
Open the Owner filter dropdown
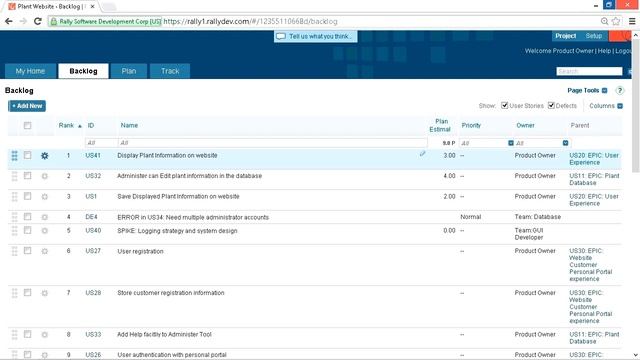[x=565, y=143]
